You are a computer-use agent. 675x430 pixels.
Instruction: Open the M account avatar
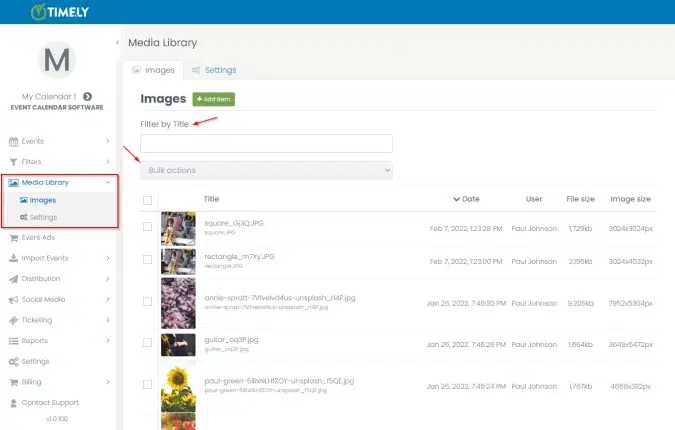(x=57, y=60)
